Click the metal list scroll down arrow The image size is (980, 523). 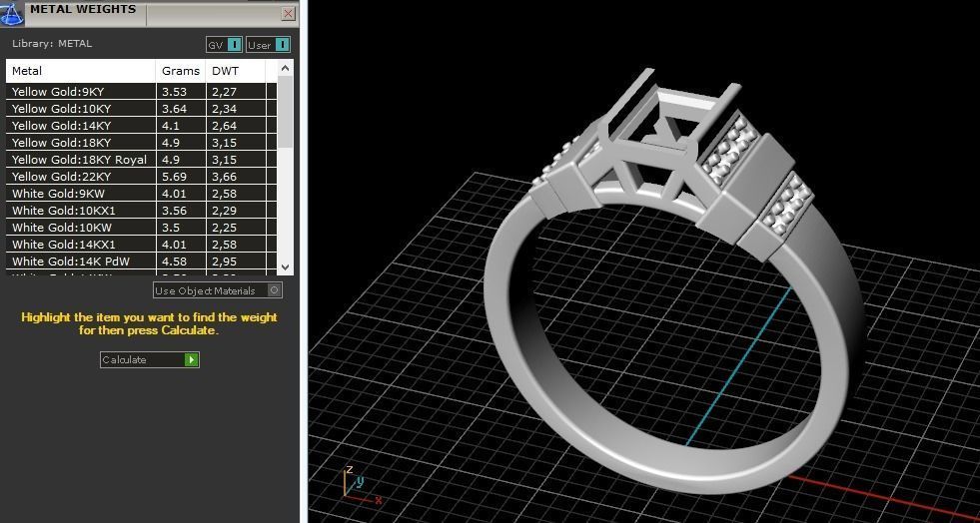(285, 267)
